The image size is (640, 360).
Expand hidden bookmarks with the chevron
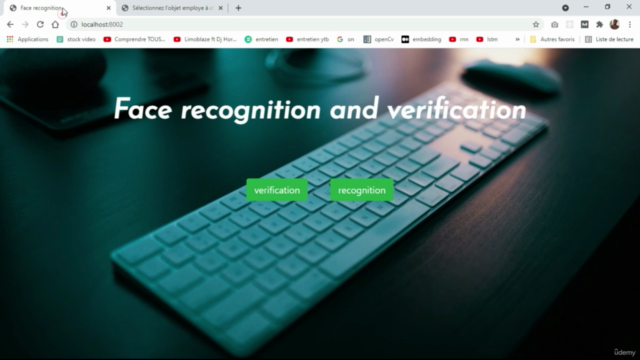(518, 39)
